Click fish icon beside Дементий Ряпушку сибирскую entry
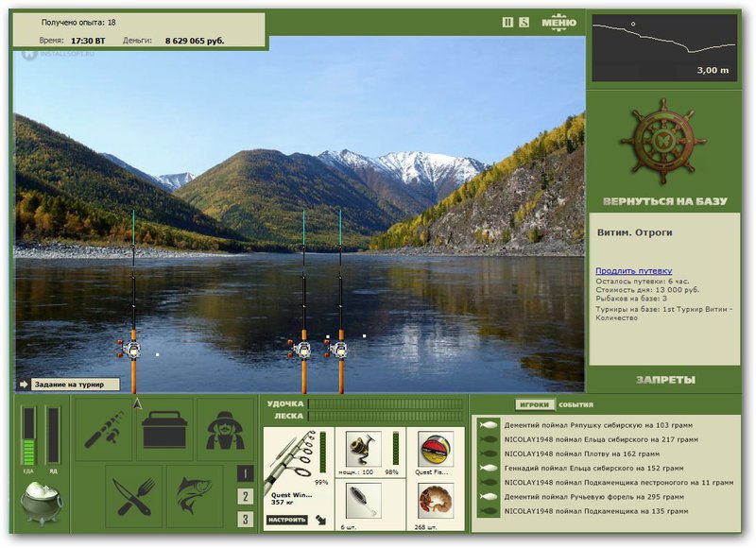Viewport: 756px width, 548px height. 488,425
